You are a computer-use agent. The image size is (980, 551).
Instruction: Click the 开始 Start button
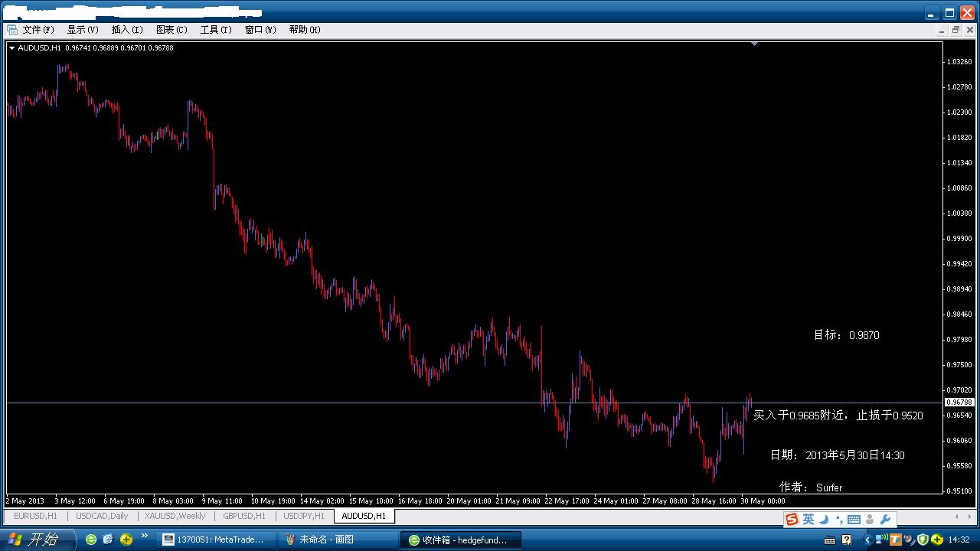click(x=37, y=540)
